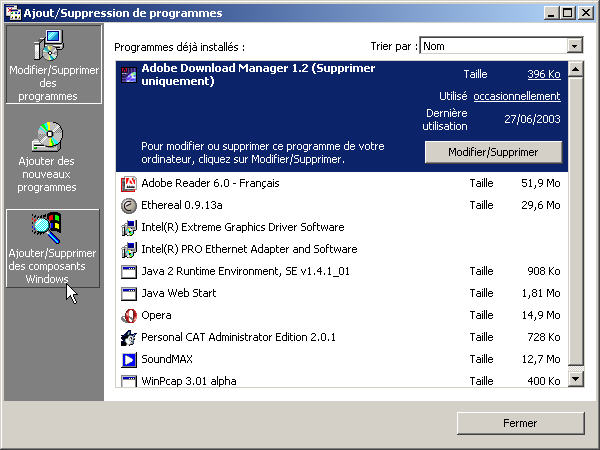This screenshot has height=450, width=600.
Task: Click the Opera program icon
Action: 129,316
